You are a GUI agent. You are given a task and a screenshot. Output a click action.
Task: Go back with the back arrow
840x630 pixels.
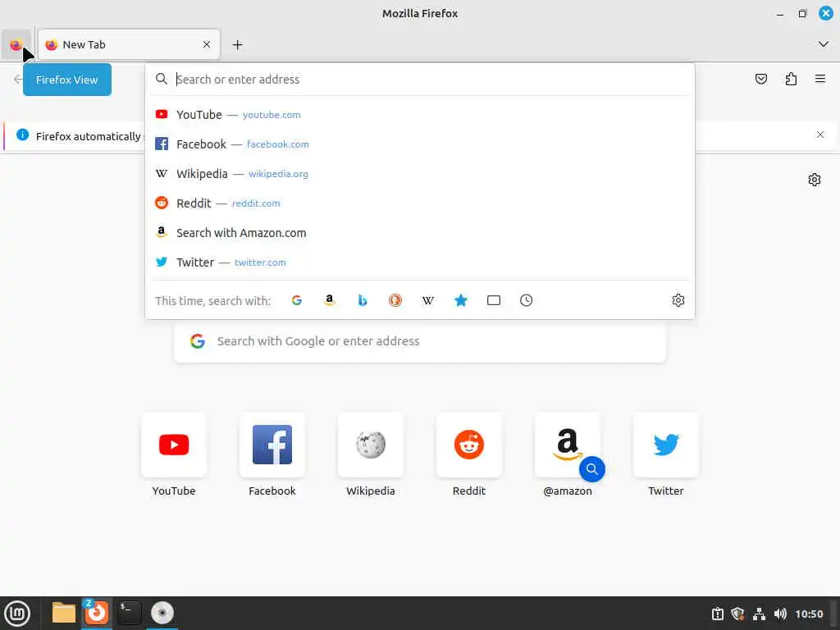pyautogui.click(x=18, y=80)
